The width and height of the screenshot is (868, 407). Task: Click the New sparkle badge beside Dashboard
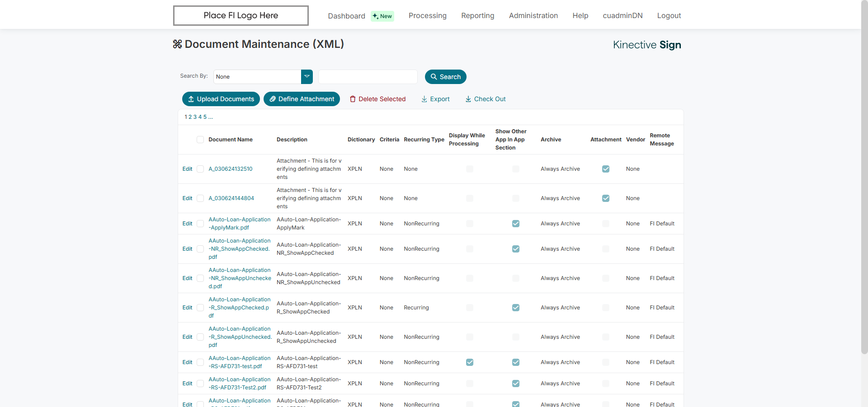point(382,16)
